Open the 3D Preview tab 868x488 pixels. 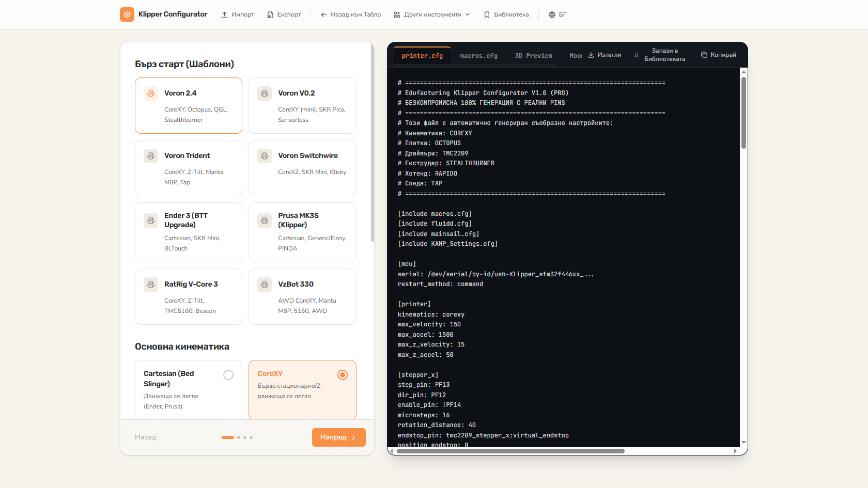pos(534,56)
